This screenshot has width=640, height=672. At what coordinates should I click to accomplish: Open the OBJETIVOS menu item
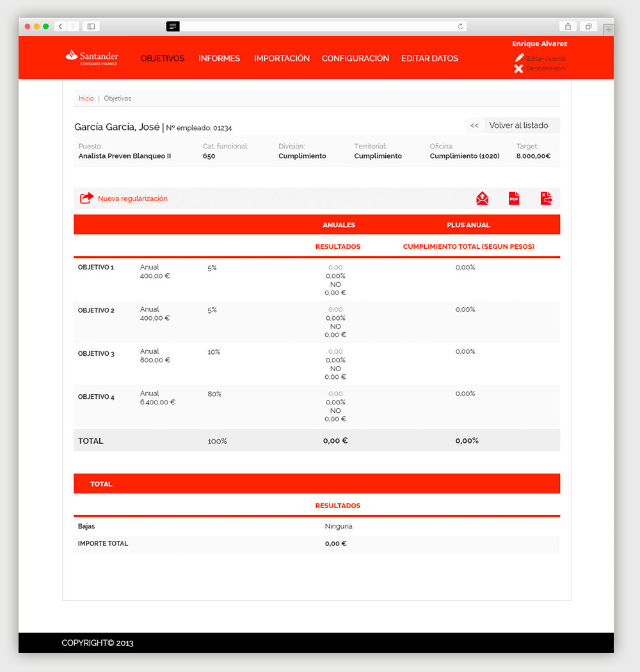click(x=163, y=58)
